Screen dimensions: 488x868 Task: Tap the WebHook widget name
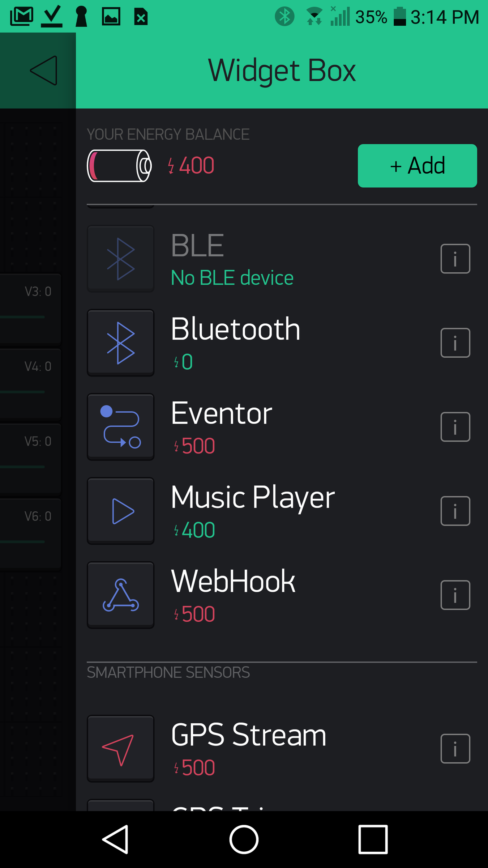[x=233, y=582]
